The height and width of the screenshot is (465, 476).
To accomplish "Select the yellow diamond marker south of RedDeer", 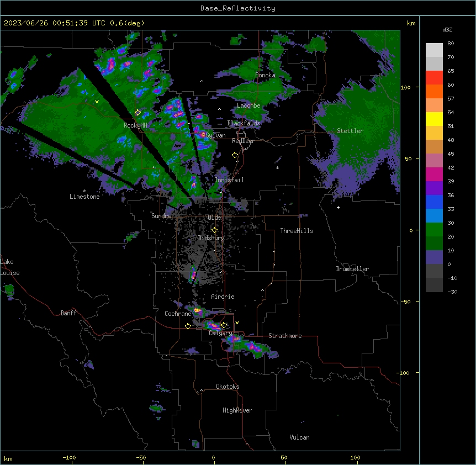I will pos(235,155).
